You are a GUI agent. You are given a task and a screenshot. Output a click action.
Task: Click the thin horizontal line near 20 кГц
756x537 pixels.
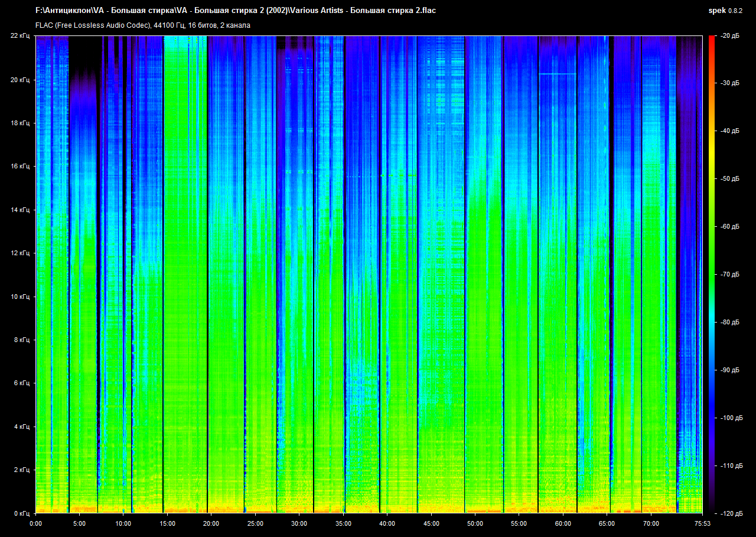pyautogui.click(x=558, y=74)
